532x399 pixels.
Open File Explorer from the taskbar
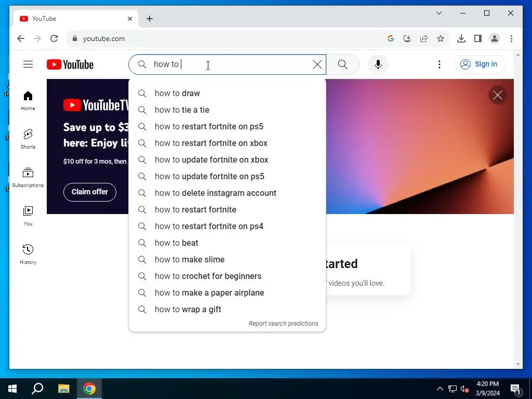coord(63,389)
